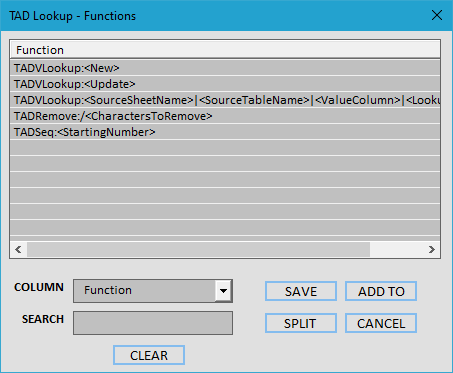The width and height of the screenshot is (453, 373).
Task: Click the horizontal scrollbar right arrow
Action: [x=432, y=249]
